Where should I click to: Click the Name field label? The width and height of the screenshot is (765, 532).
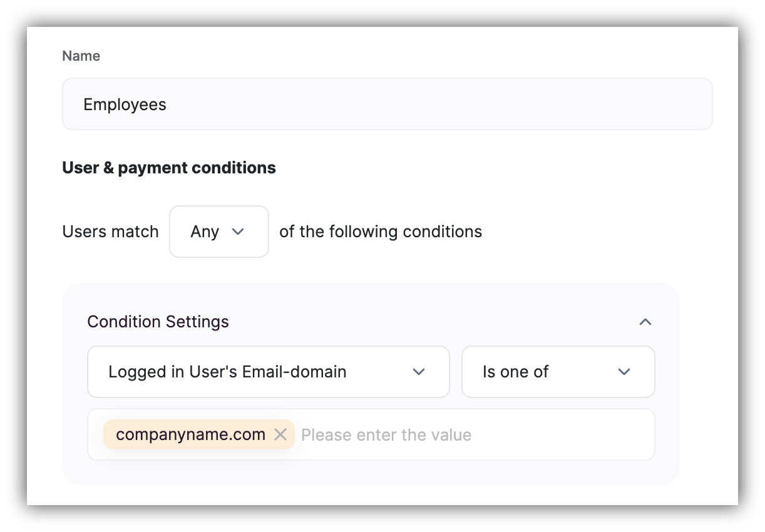tap(81, 56)
